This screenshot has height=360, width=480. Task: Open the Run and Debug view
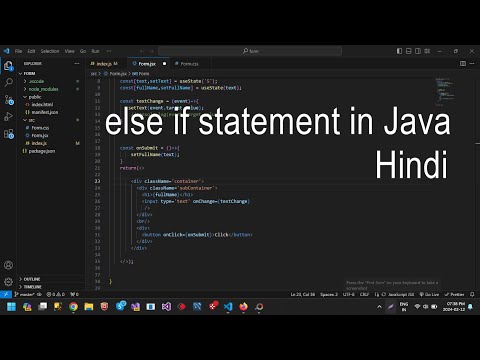pos(8,117)
